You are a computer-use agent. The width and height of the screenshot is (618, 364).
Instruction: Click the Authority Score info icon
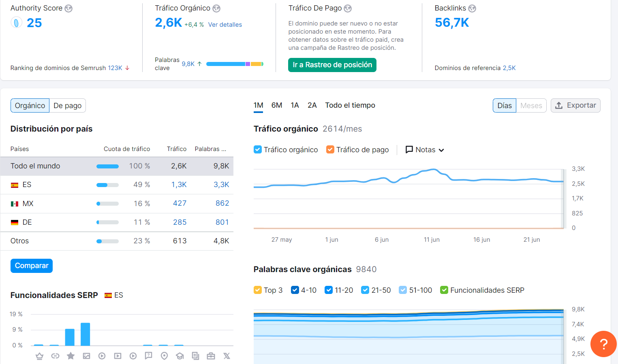68,9
